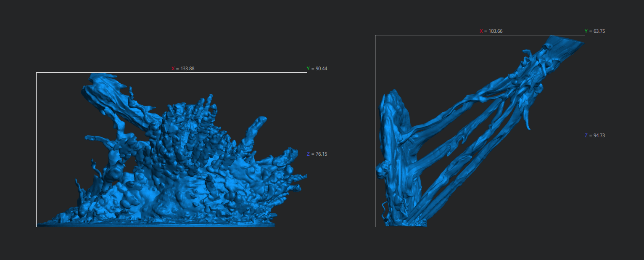Select the blue Z axis letter beside 94.73
This screenshot has height=260, width=644.
(x=586, y=135)
